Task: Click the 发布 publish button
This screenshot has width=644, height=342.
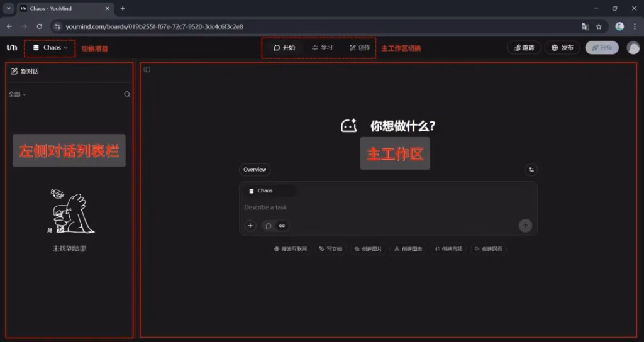Action: [562, 48]
